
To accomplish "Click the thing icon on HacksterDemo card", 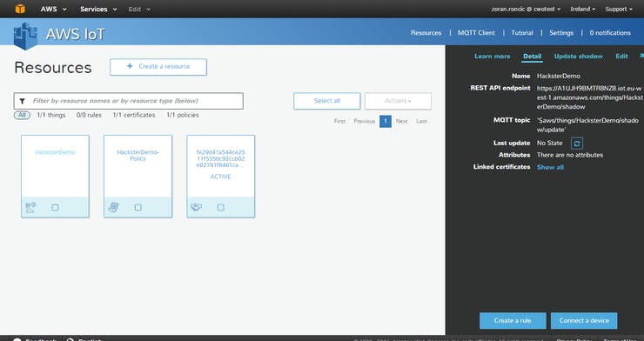I will click(x=30, y=208).
